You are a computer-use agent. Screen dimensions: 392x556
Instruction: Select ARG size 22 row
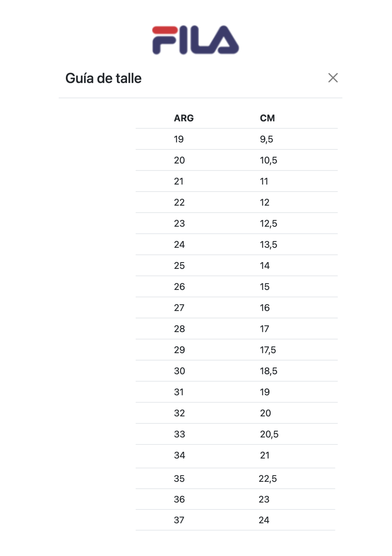pyautogui.click(x=237, y=202)
